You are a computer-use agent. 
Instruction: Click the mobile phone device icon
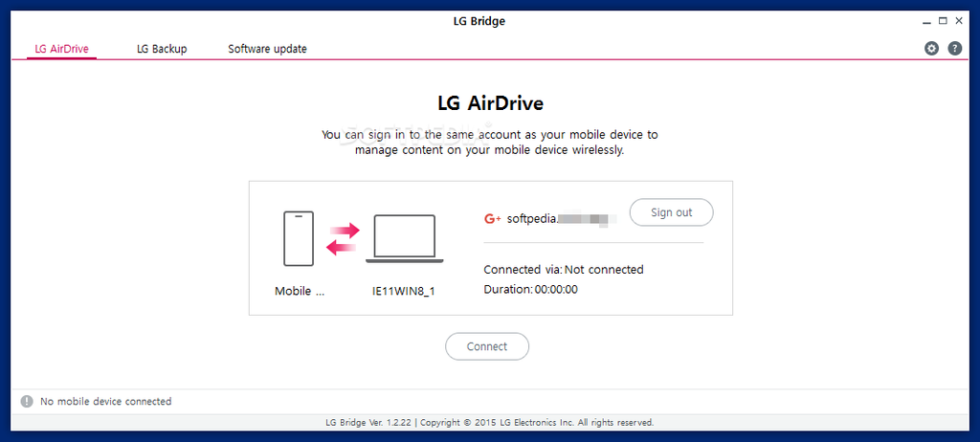(299, 238)
